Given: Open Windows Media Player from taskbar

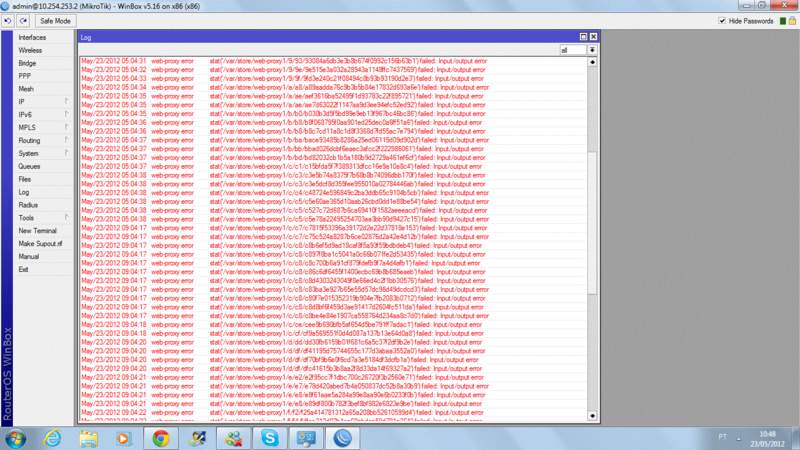Looking at the screenshot, I should click(124, 439).
